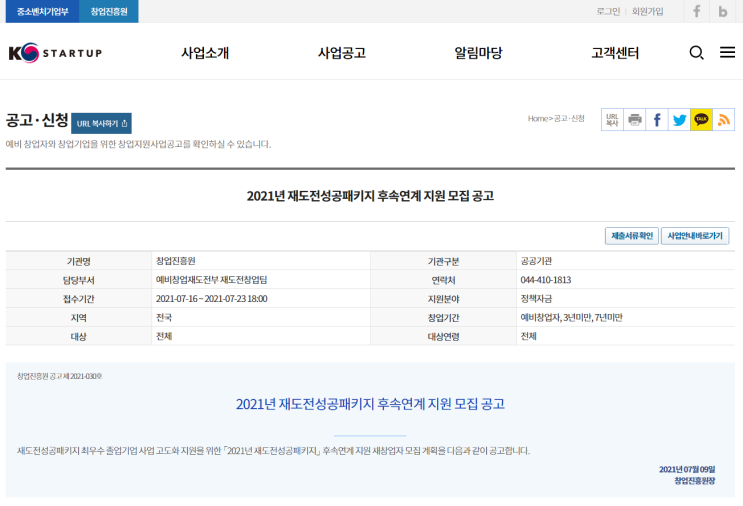This screenshot has height=506, width=743.
Task: Click the 담당부서 label
Action: click(79, 280)
